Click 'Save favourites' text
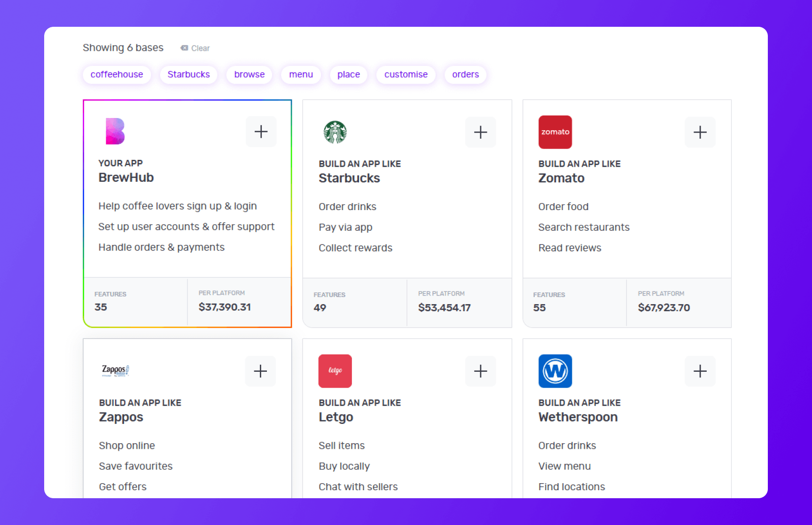This screenshot has width=812, height=525. point(135,466)
